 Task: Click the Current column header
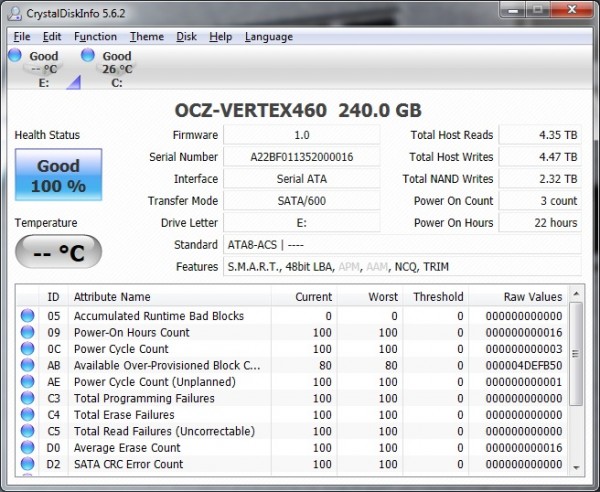[x=304, y=297]
